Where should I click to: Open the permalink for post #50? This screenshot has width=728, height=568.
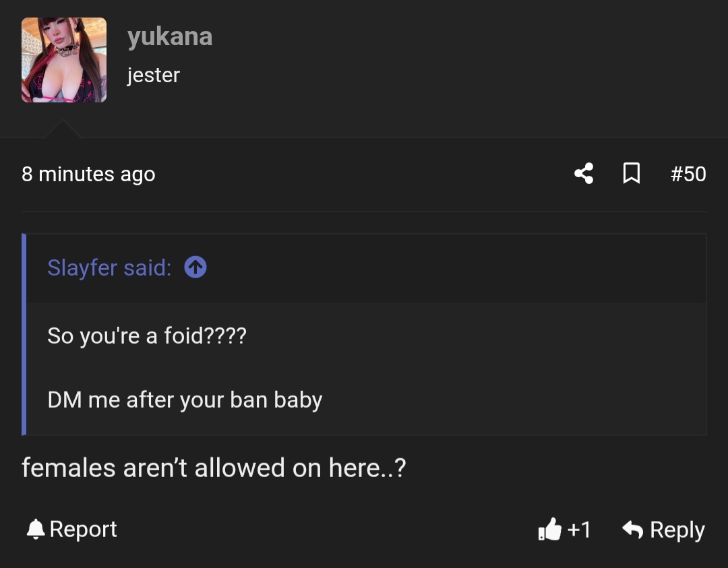688,175
